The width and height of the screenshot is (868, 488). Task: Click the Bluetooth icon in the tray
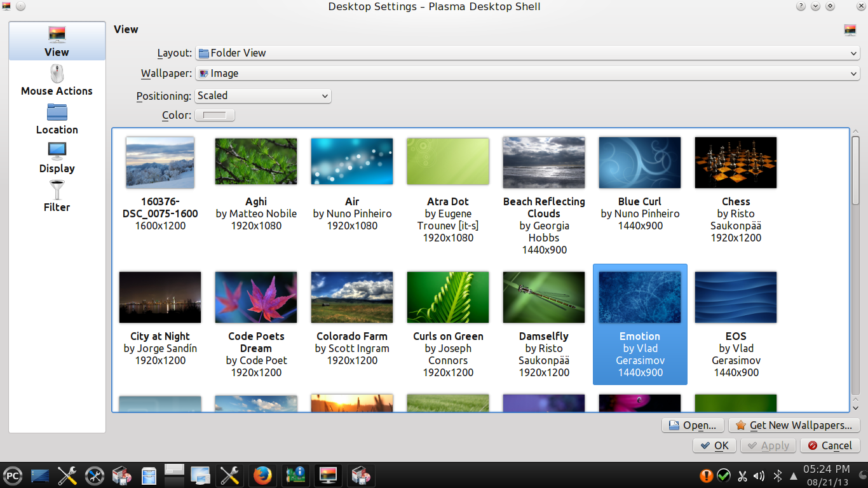pyautogui.click(x=776, y=475)
